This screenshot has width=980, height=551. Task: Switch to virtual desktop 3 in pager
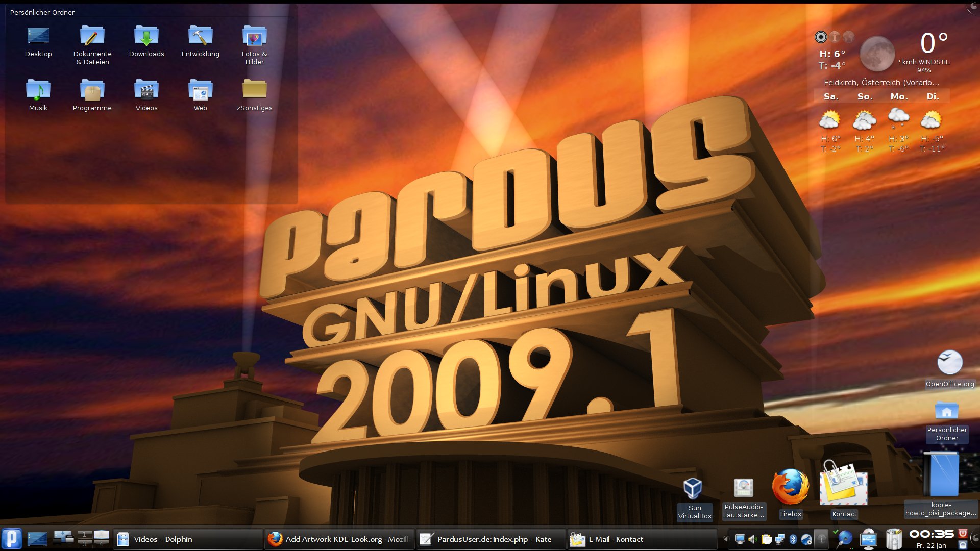click(x=85, y=543)
